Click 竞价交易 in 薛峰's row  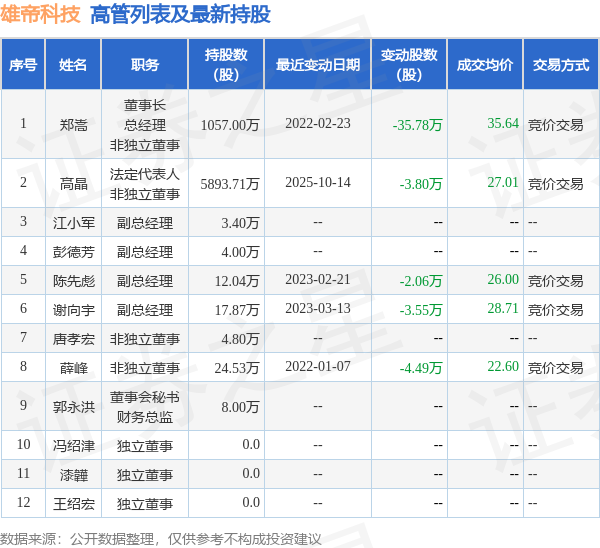[x=556, y=368]
